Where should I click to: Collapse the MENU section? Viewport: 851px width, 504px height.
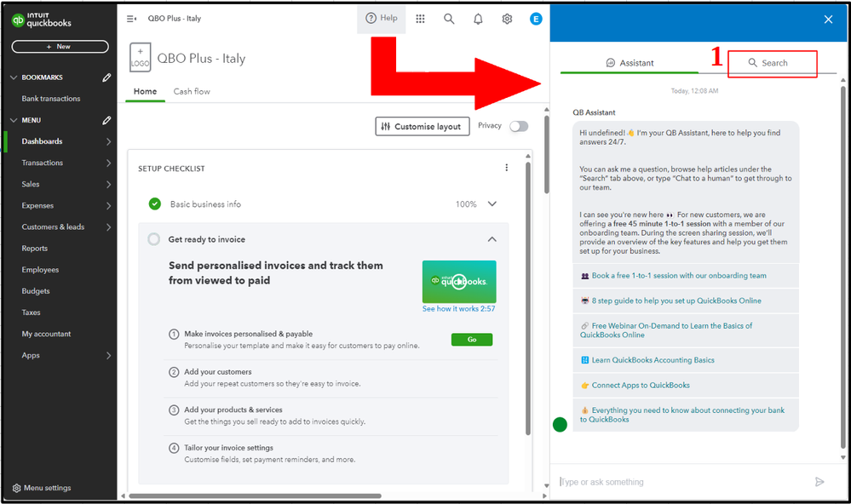14,120
